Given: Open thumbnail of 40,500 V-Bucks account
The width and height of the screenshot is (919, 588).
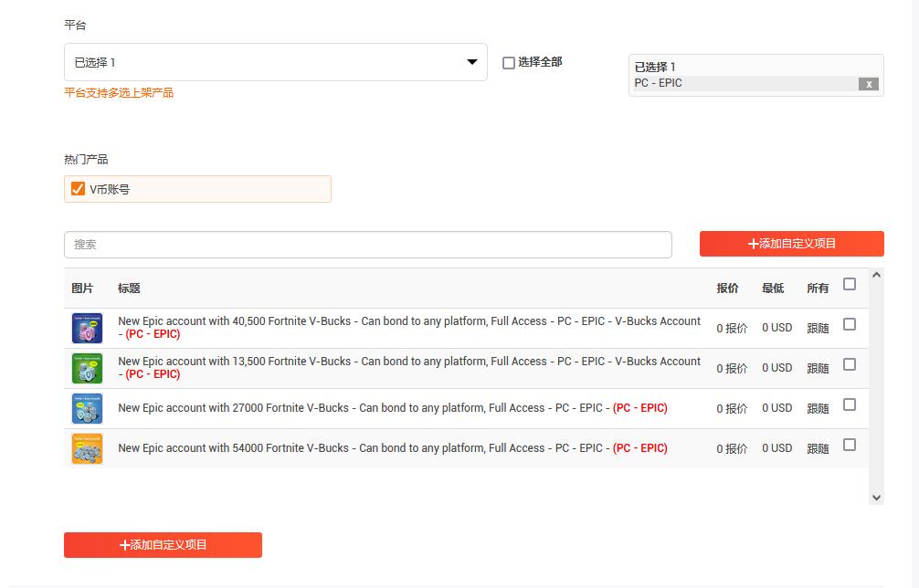Looking at the screenshot, I should click(x=88, y=328).
